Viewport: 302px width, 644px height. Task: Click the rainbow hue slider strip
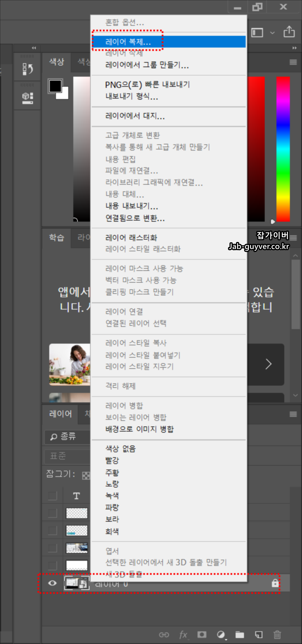tap(283, 149)
